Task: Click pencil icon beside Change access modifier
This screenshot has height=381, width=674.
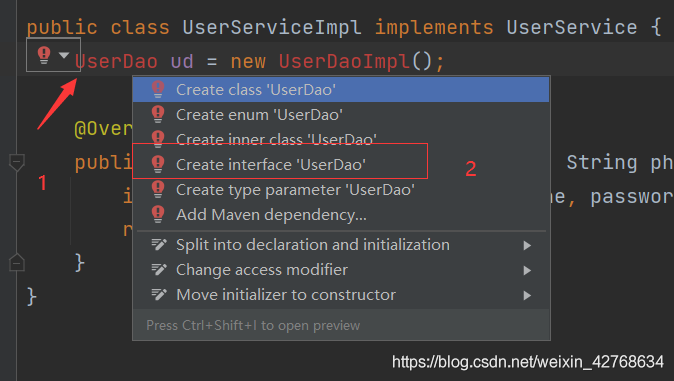Action: [x=159, y=270]
